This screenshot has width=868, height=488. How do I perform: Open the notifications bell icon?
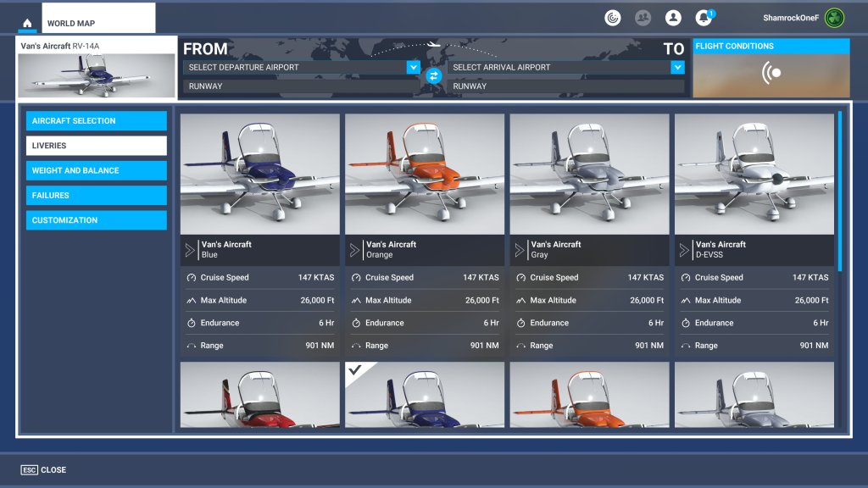point(703,18)
